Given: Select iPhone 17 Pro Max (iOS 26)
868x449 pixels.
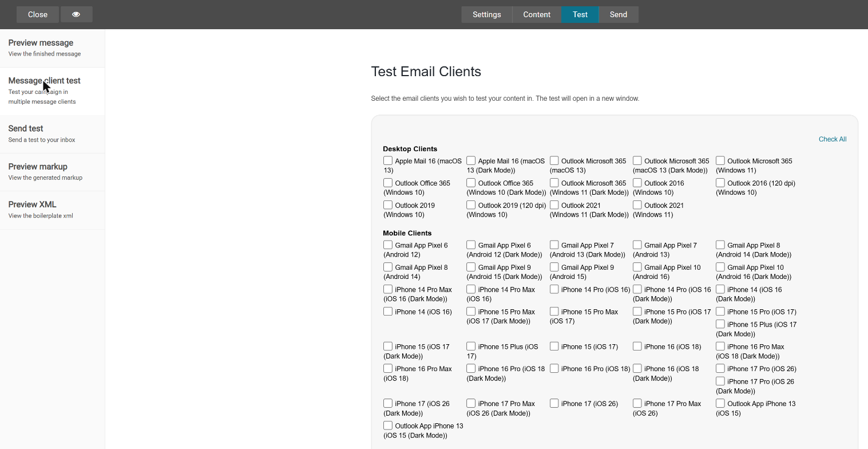Looking at the screenshot, I should (637, 404).
